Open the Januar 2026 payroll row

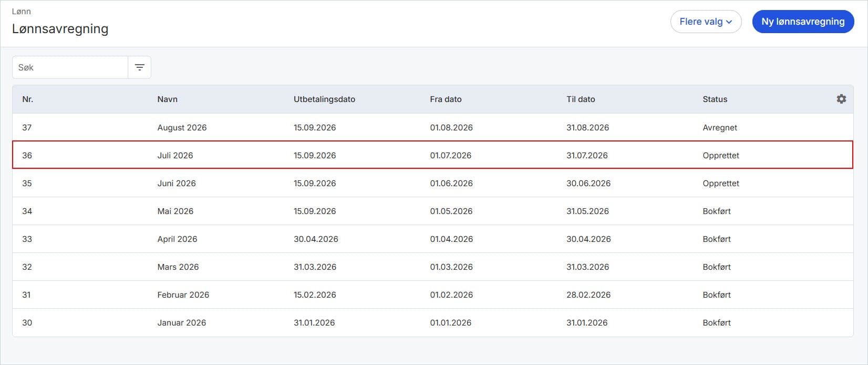coord(433,322)
